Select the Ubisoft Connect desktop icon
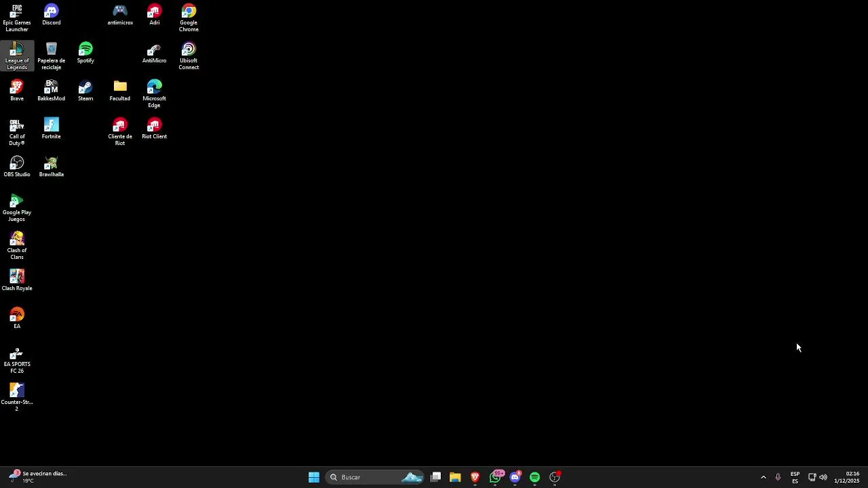Image resolution: width=868 pixels, height=488 pixels. [189, 56]
